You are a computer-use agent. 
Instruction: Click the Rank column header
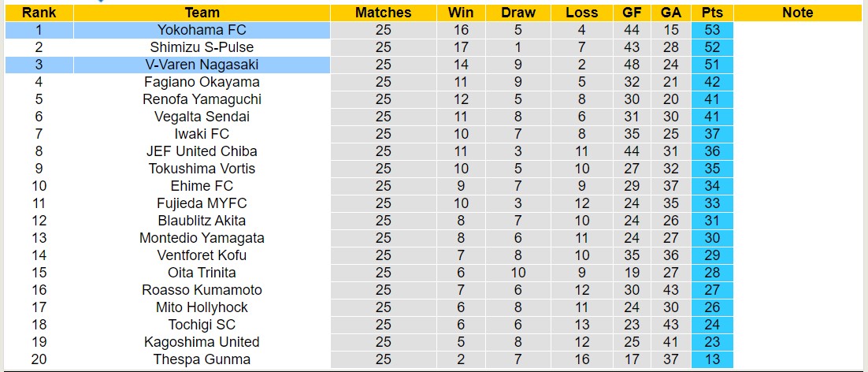coord(38,13)
